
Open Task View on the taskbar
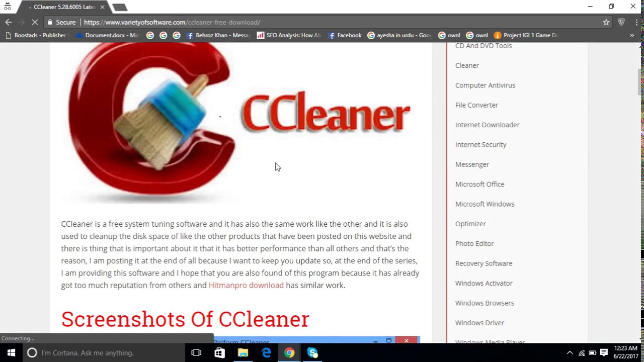click(x=196, y=353)
